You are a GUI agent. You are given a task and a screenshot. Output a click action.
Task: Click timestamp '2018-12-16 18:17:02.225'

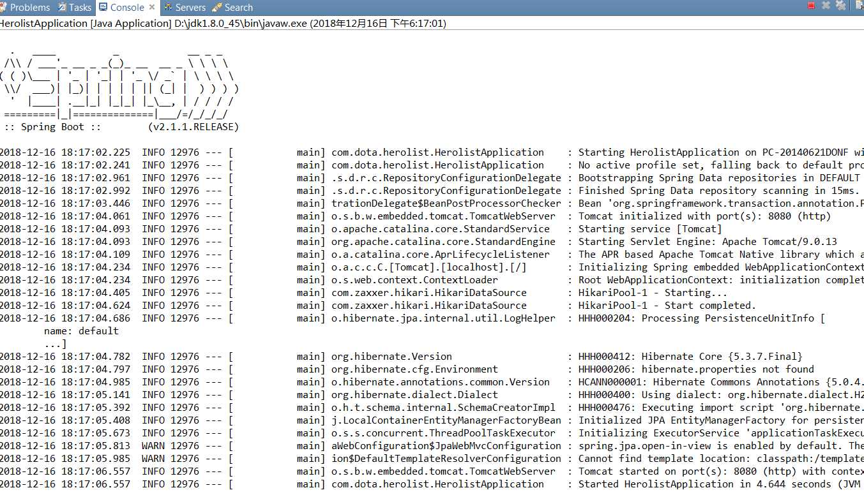coord(65,152)
